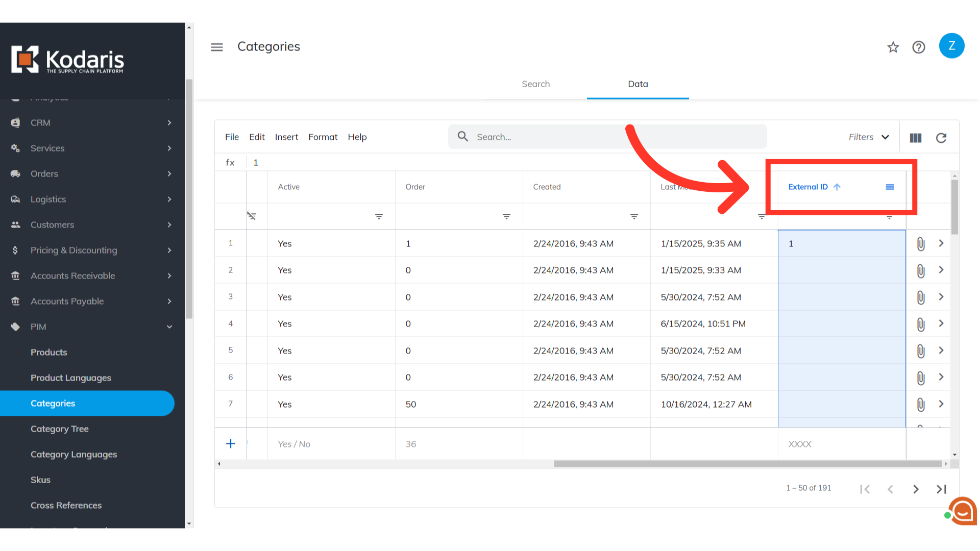Screen dimensions: 980x551
Task: Click the plus add row icon
Action: tap(231, 444)
